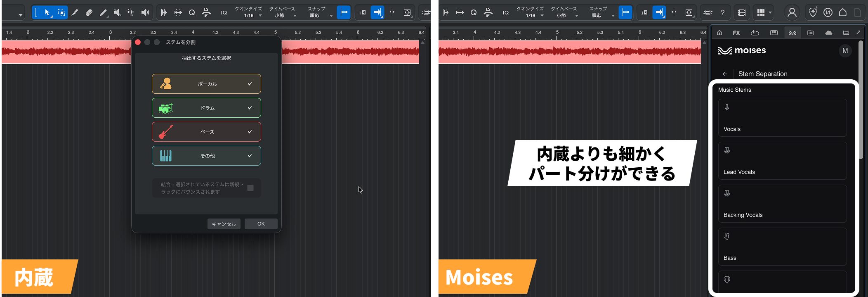Expand the arrow beside the grid layout icon
This screenshot has width=868, height=297.
tap(770, 13)
